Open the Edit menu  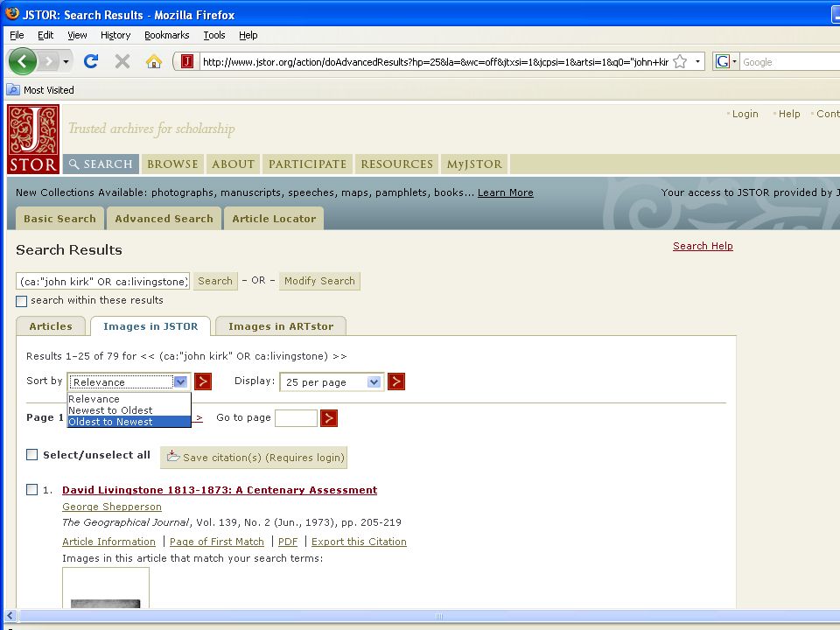pyautogui.click(x=45, y=35)
